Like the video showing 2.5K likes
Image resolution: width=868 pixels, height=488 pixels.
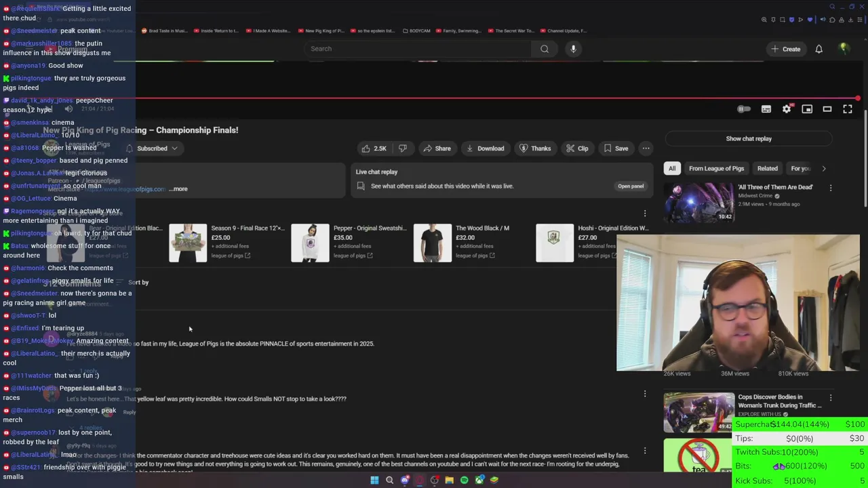(374, 148)
